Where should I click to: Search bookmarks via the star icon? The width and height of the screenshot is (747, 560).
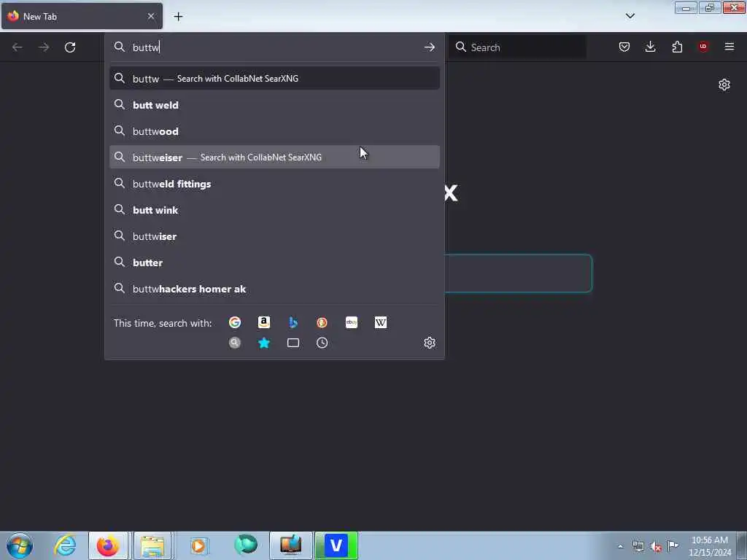coord(264,343)
